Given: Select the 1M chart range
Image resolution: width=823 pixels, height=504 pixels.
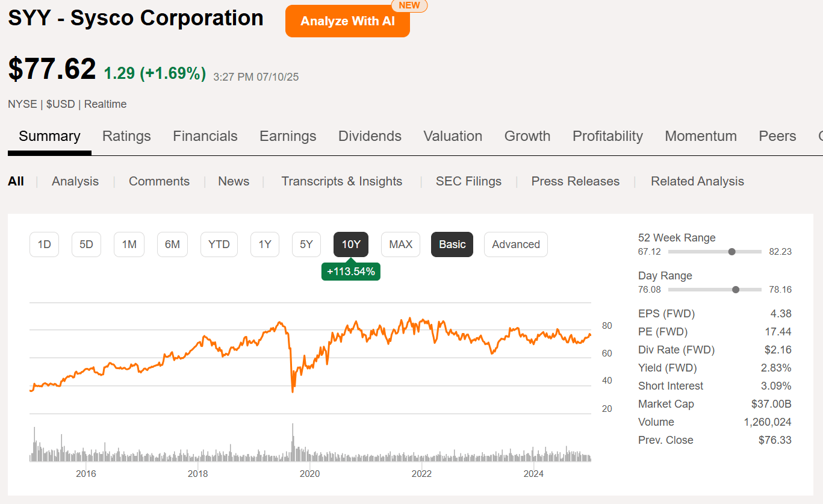Looking at the screenshot, I should tap(129, 244).
